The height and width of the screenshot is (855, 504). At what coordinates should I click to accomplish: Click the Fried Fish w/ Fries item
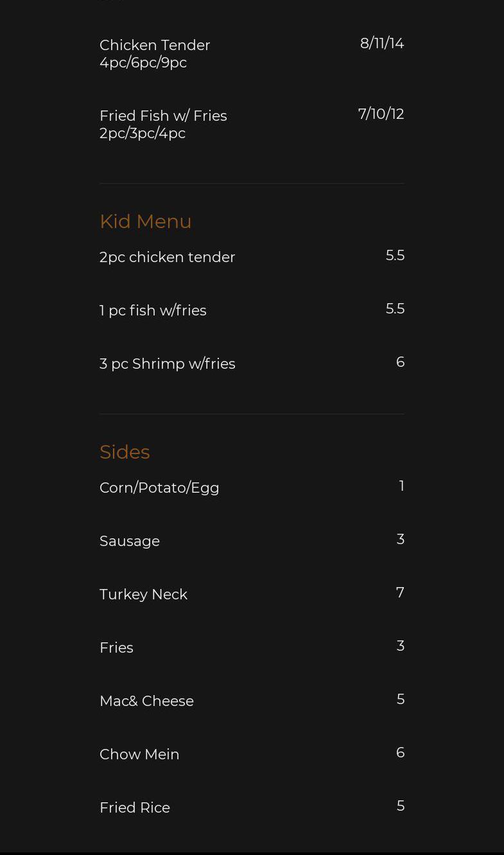pos(163,116)
